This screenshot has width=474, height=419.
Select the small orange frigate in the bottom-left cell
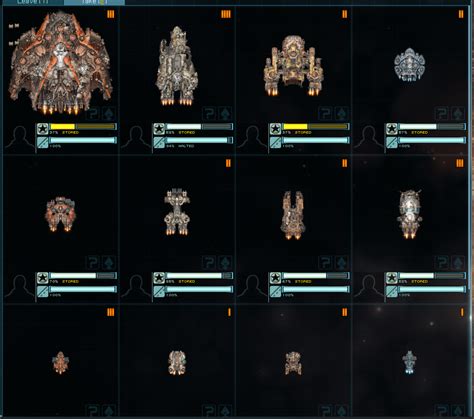(x=60, y=363)
